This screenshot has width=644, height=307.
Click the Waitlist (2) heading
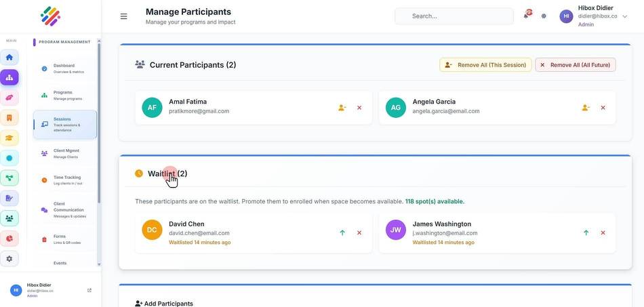pos(167,173)
